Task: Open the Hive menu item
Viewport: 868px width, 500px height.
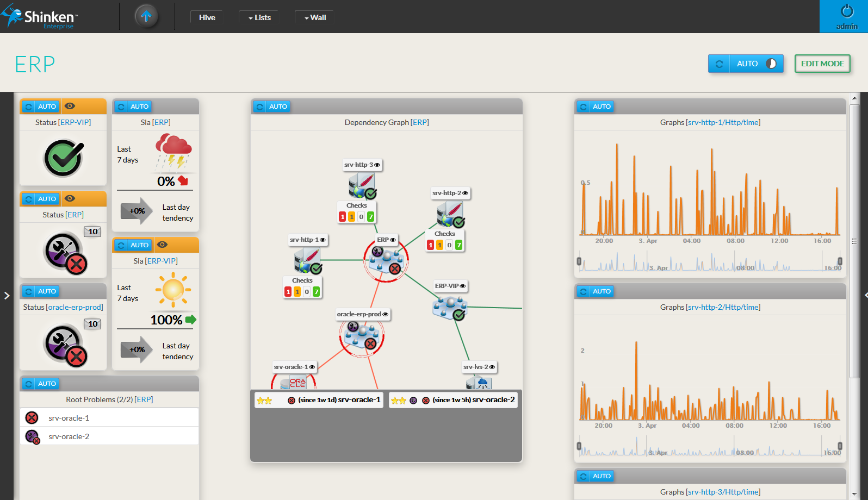Action: 207,17
